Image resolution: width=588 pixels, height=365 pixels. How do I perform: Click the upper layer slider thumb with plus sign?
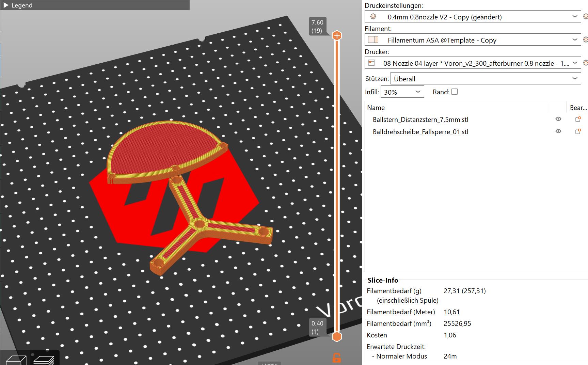coord(337,35)
